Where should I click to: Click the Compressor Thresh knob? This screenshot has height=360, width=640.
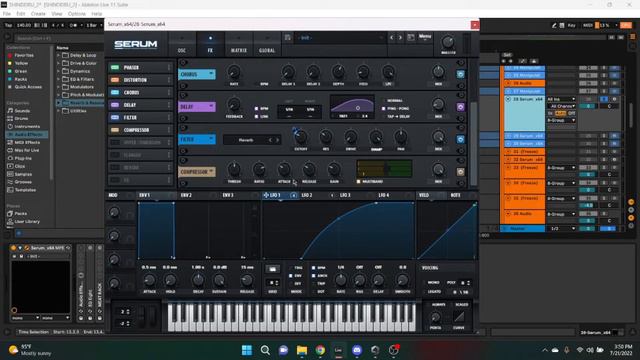(234, 169)
